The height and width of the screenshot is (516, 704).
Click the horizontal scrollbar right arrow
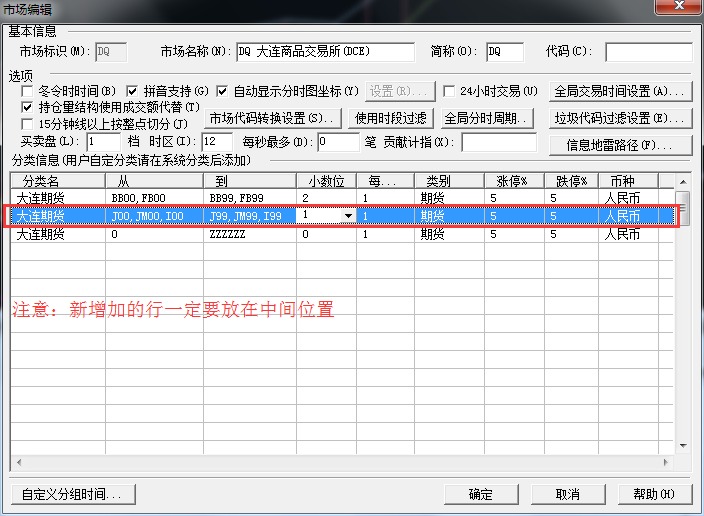pos(666,462)
